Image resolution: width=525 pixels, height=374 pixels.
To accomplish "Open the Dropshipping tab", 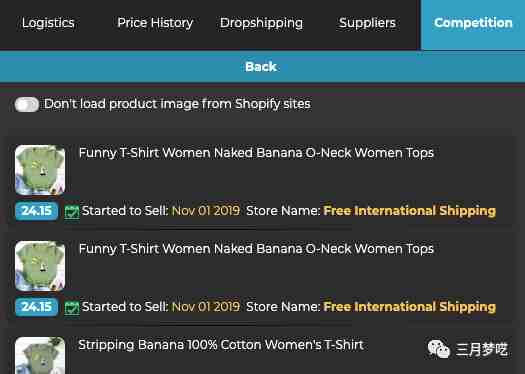I will tap(261, 23).
